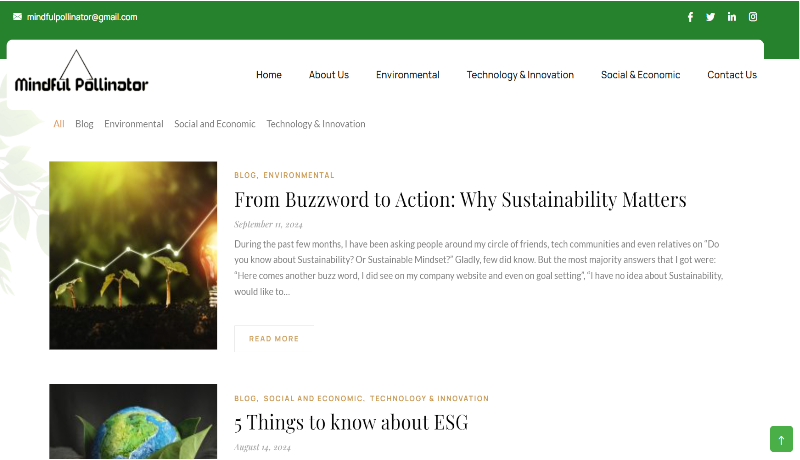The height and width of the screenshot is (460, 800).
Task: Filter posts by Social and Economic
Action: point(215,124)
